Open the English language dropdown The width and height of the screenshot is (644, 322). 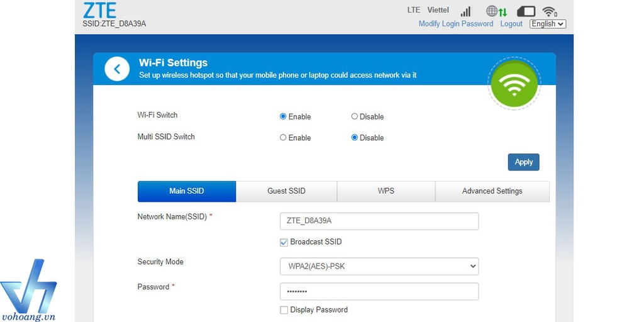(547, 24)
